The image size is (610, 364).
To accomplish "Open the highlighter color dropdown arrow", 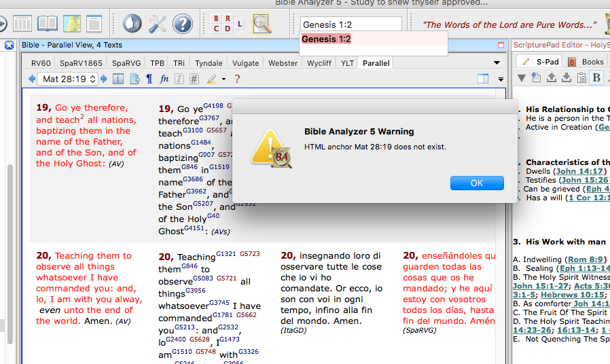I will tap(223, 79).
